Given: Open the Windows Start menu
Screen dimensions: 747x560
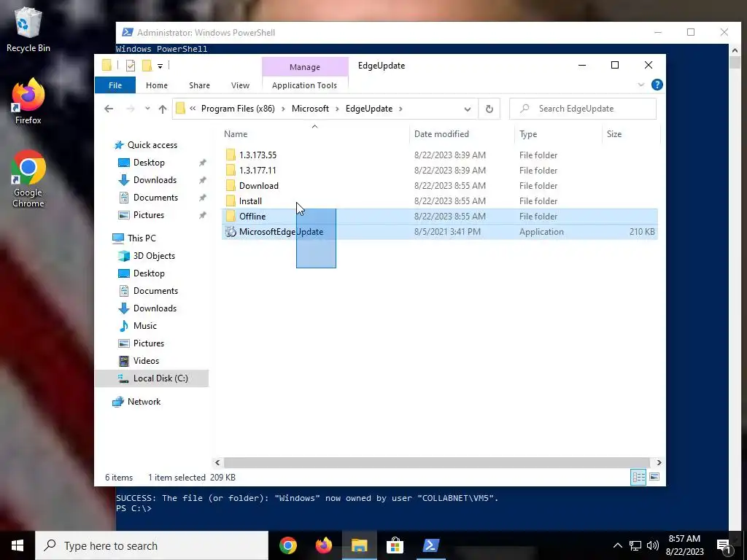Looking at the screenshot, I should tap(18, 545).
